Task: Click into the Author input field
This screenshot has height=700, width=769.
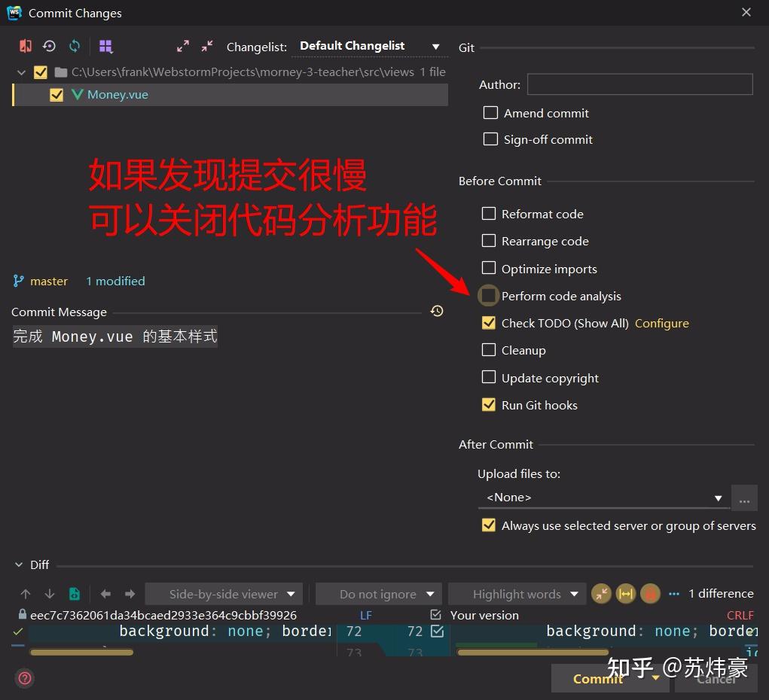Action: pos(639,84)
